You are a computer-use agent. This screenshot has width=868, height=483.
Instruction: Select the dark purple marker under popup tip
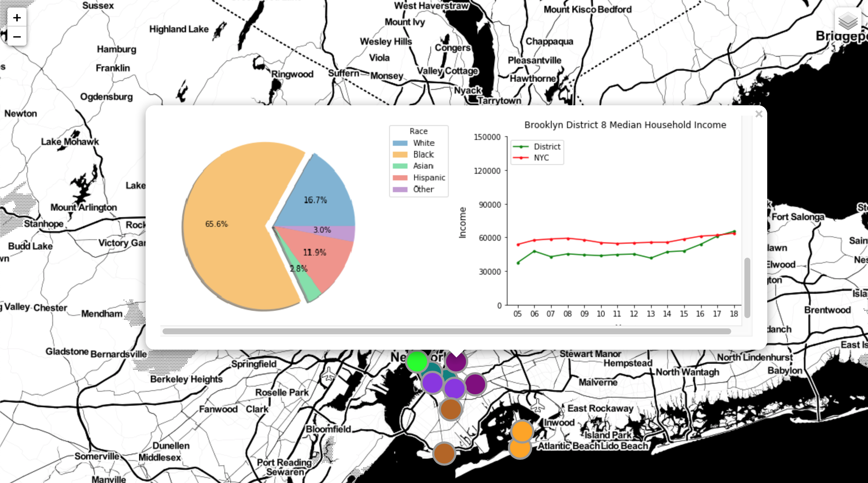(456, 362)
